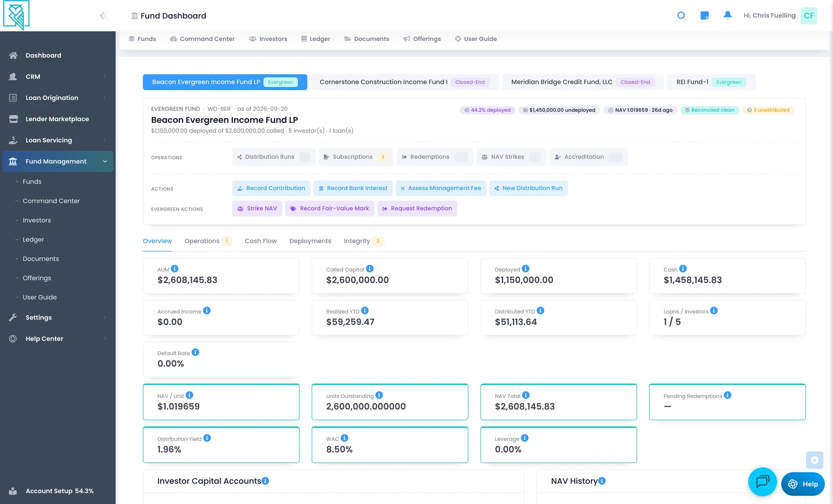Expand Loan Servicing sidebar menu
Screen dimensions: 833x504
pos(58,140)
